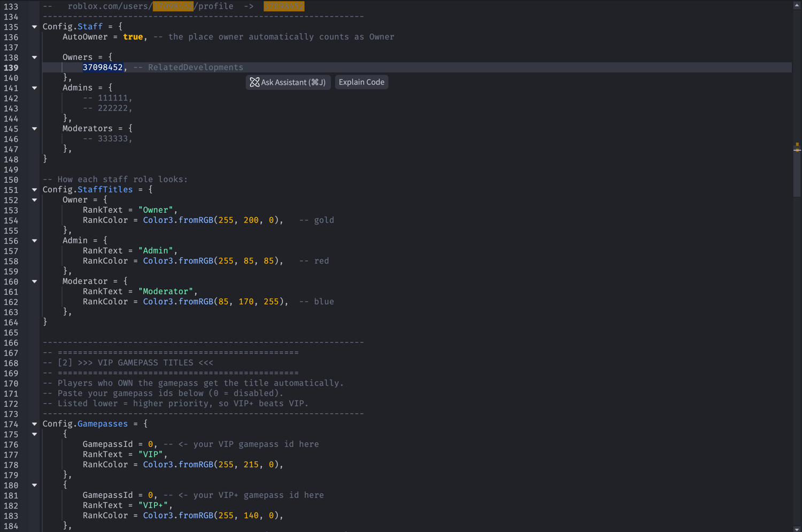This screenshot has width=802, height=532.
Task: Click the "Moderator" RankText string
Action: point(166,291)
